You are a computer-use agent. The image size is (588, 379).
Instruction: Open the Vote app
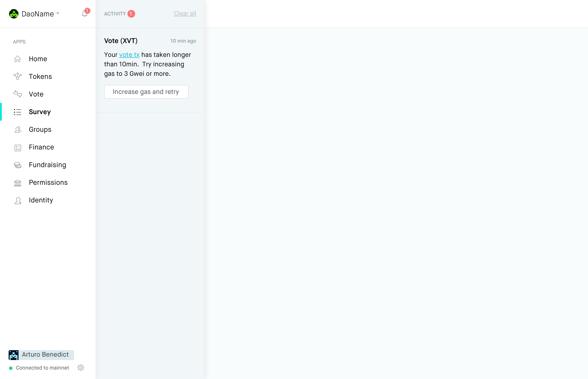pyautogui.click(x=36, y=94)
